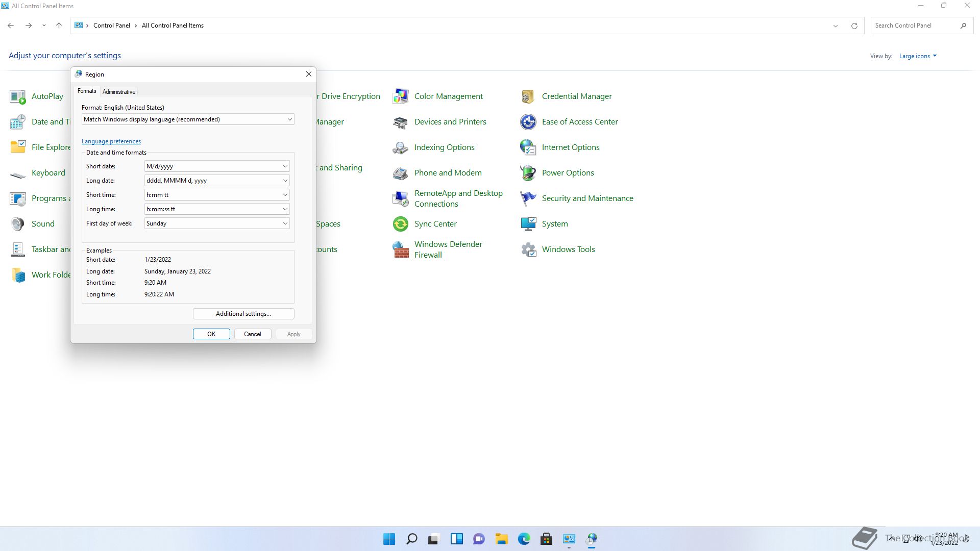Open Language preferences link
Screen dimensions: 980x551
tap(111, 141)
